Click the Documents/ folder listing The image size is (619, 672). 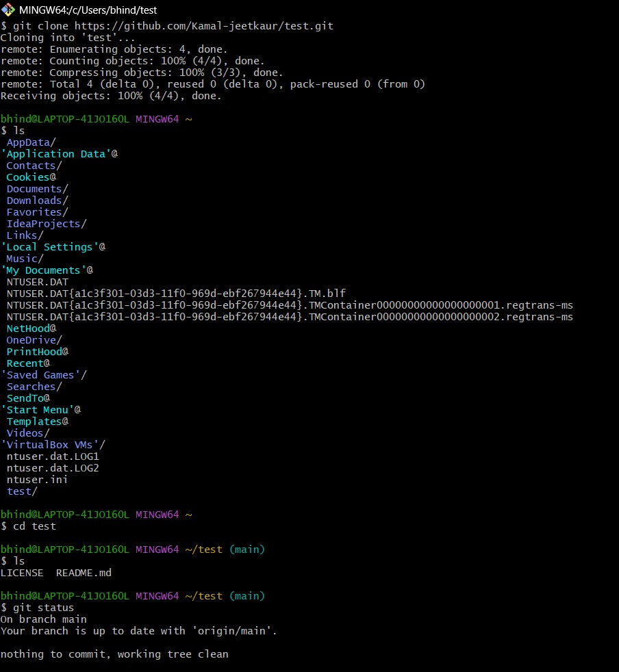pyautogui.click(x=38, y=189)
